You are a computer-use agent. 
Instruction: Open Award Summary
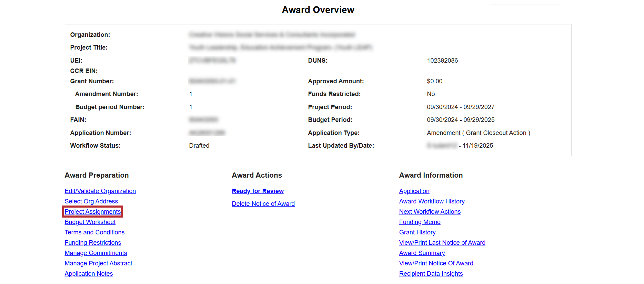click(x=422, y=253)
